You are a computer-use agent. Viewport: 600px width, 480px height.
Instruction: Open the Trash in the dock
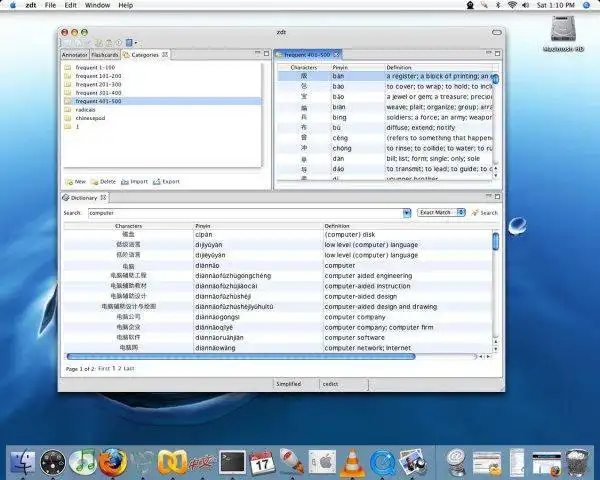[577, 461]
